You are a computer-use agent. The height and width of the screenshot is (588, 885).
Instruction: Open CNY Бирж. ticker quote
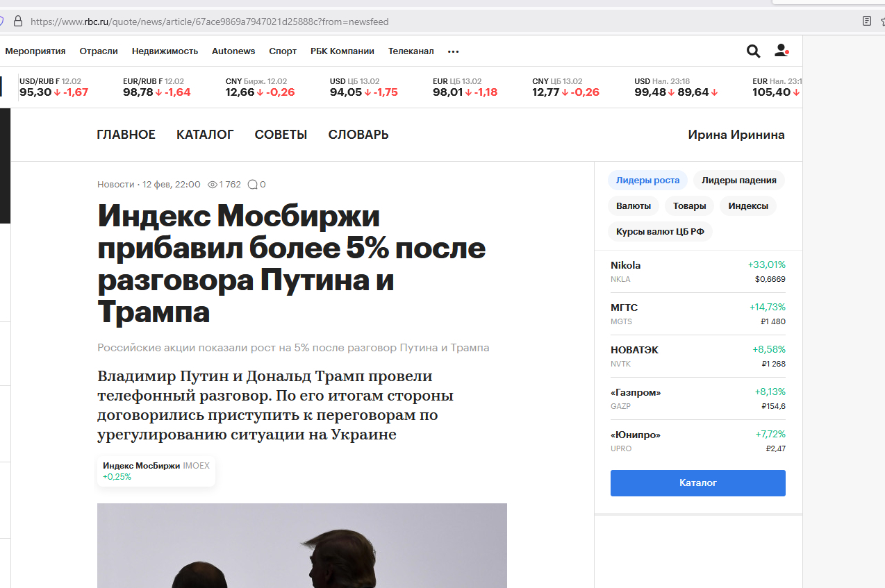260,87
